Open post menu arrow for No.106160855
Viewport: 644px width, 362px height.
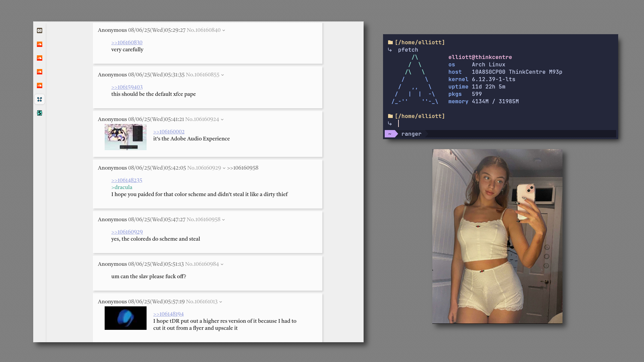[222, 75]
